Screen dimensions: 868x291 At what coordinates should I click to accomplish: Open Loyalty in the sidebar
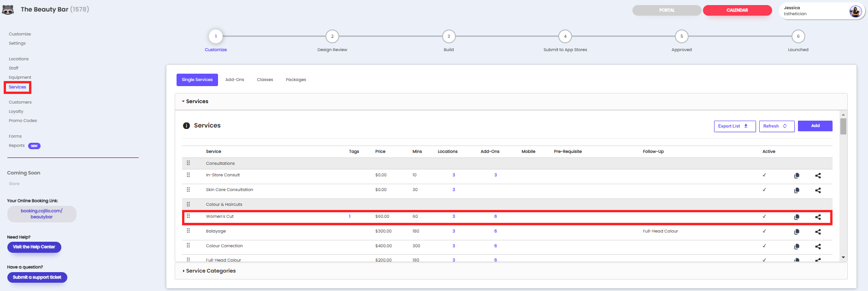point(16,111)
